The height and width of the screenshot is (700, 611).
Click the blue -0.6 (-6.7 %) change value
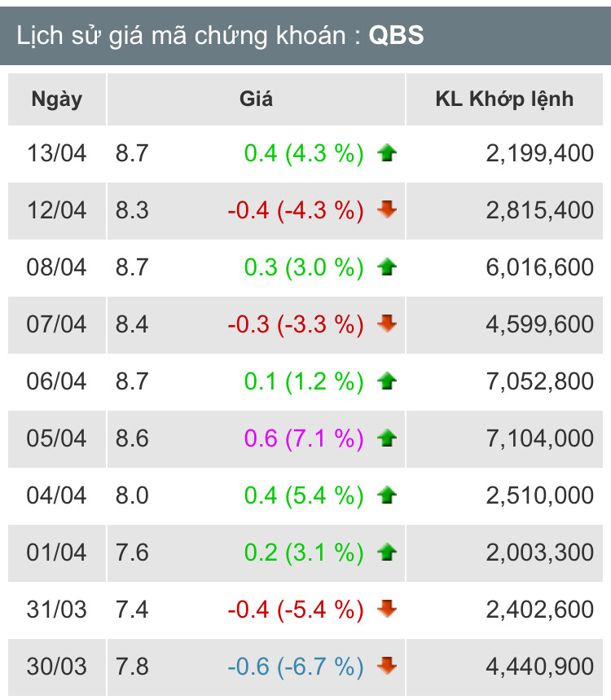(x=296, y=667)
